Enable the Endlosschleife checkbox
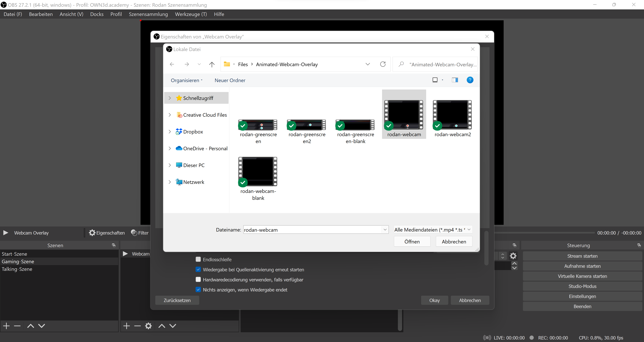Viewport: 644px width, 342px height. click(x=198, y=259)
